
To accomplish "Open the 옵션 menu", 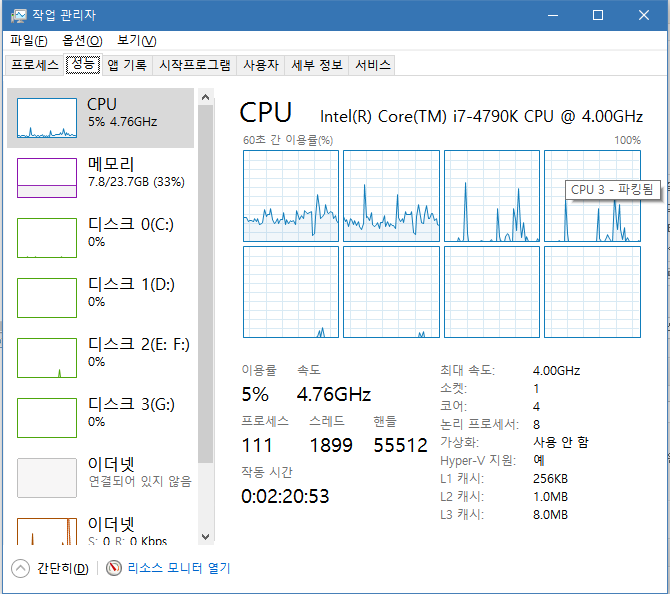I will point(82,41).
